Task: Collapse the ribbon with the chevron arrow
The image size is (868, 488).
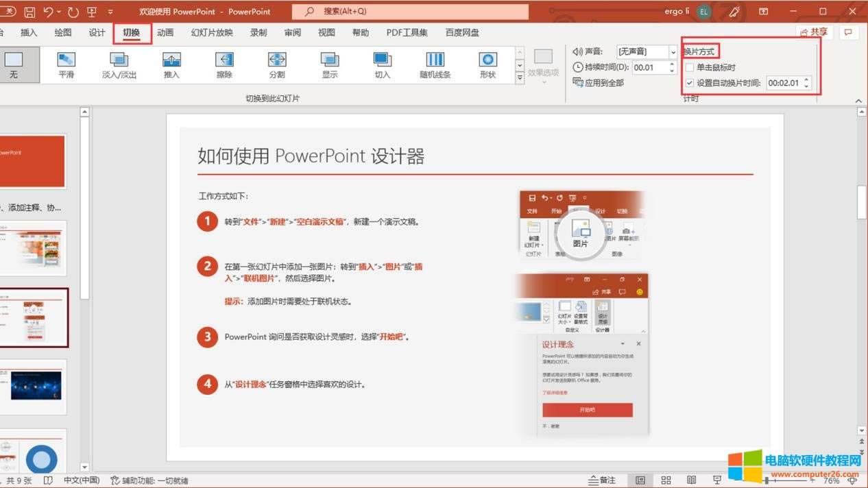Action: [x=859, y=101]
